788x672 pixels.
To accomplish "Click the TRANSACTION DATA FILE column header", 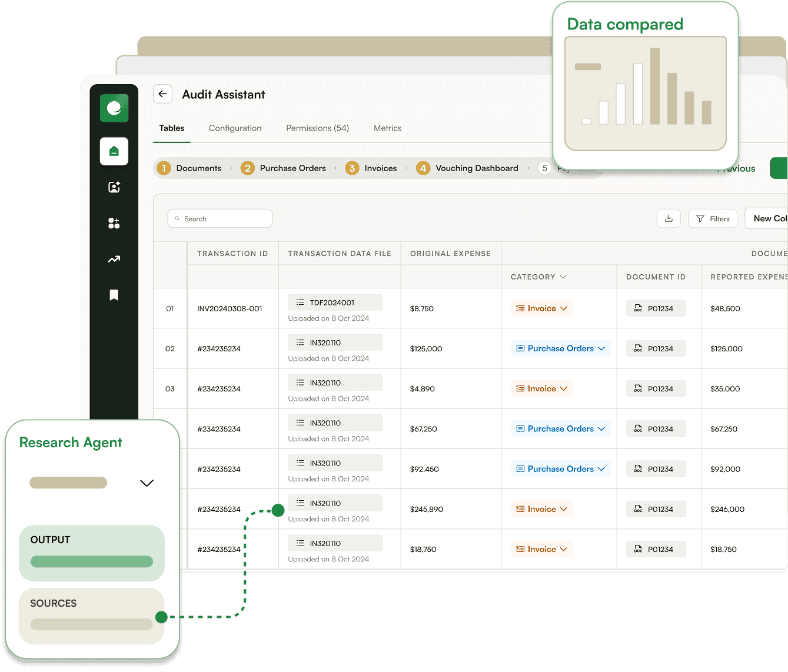I will point(340,254).
